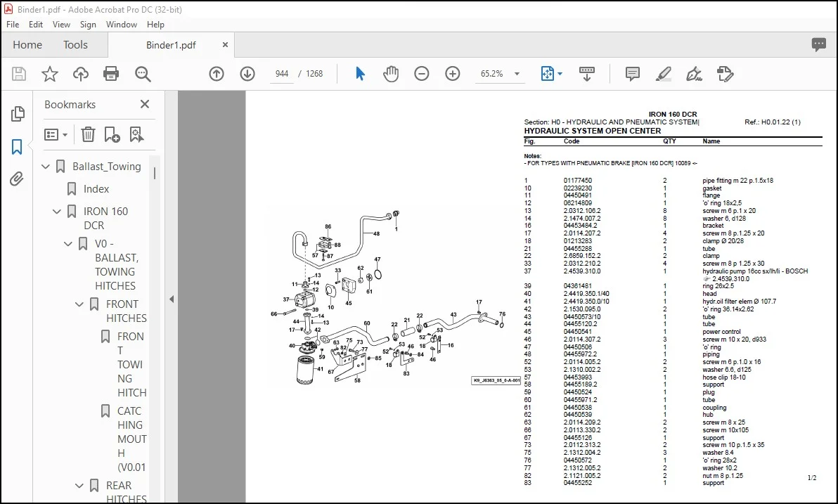Click part code 01177450
This screenshot has width=838, height=504.
(x=578, y=181)
